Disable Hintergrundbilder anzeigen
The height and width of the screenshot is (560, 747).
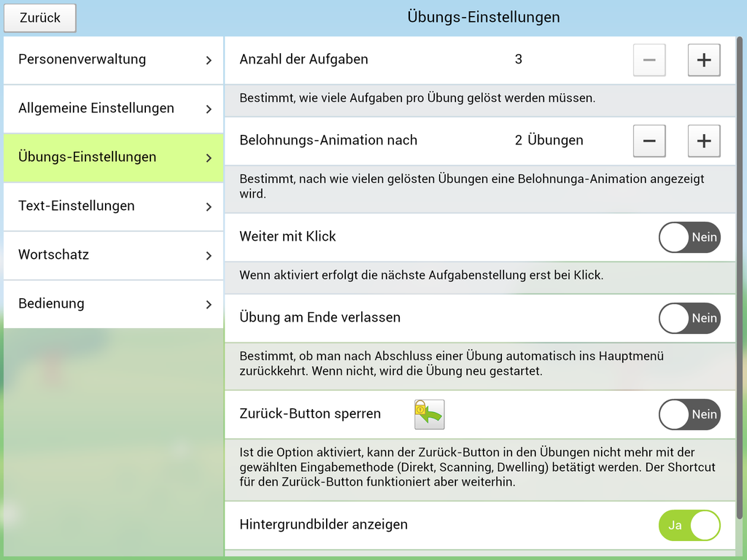689,525
